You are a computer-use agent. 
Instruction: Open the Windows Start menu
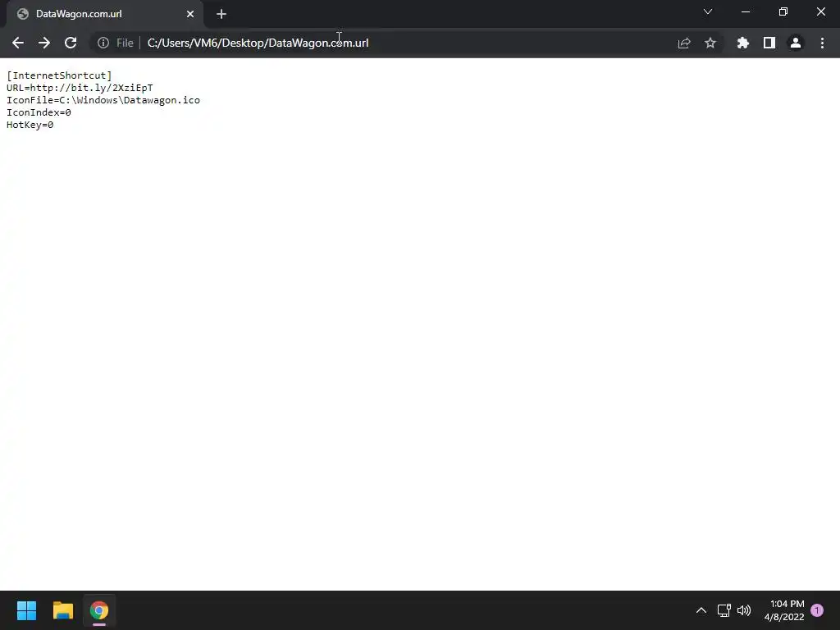pyautogui.click(x=26, y=610)
